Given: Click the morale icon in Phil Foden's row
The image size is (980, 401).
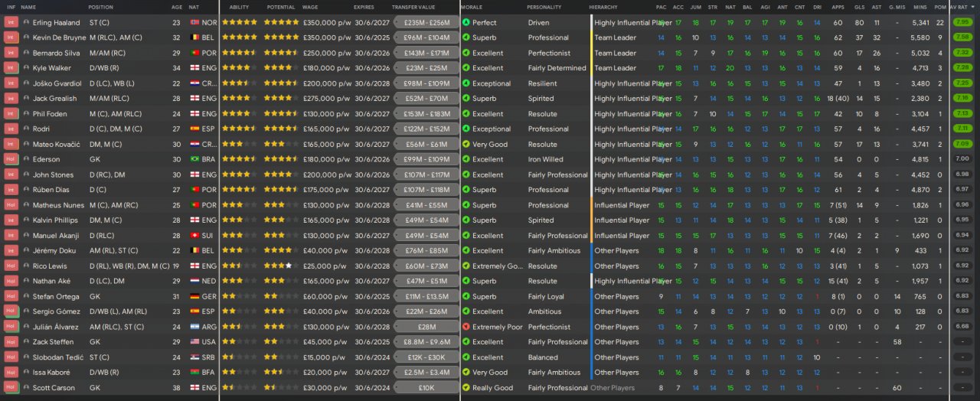Looking at the screenshot, I should (466, 114).
